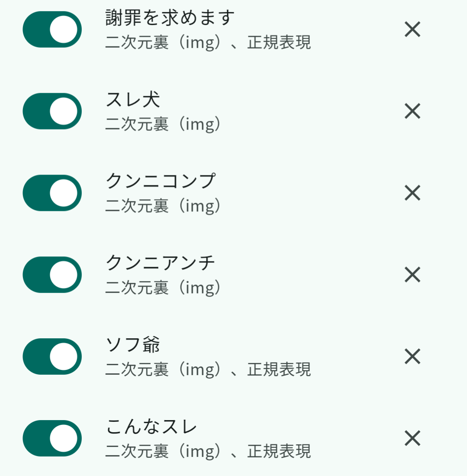Image resolution: width=467 pixels, height=476 pixels.
Task: Open the 謝罪を求めます filter item
Action: click(x=170, y=18)
